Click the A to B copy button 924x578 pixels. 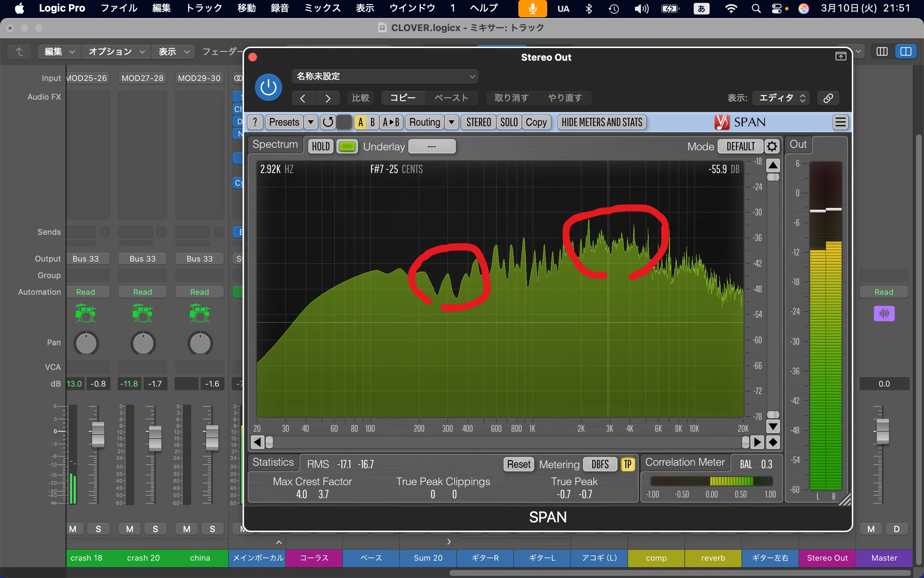click(391, 122)
